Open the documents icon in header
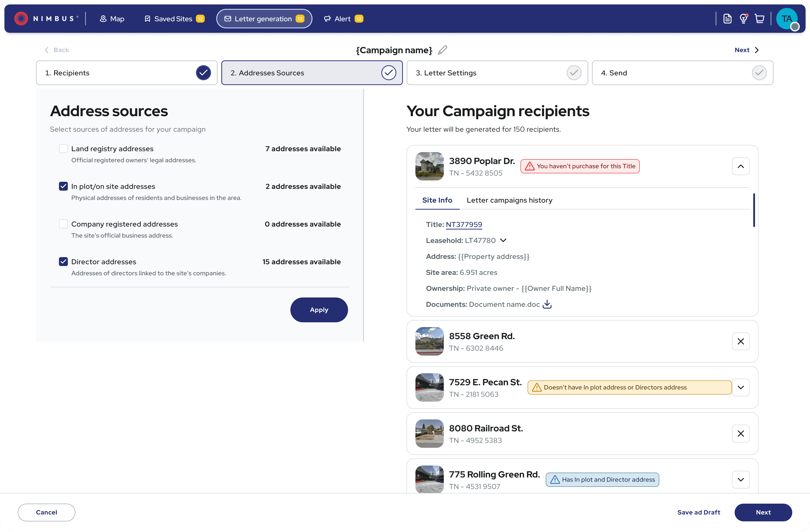Viewport: 810px width, 532px height. [727, 19]
